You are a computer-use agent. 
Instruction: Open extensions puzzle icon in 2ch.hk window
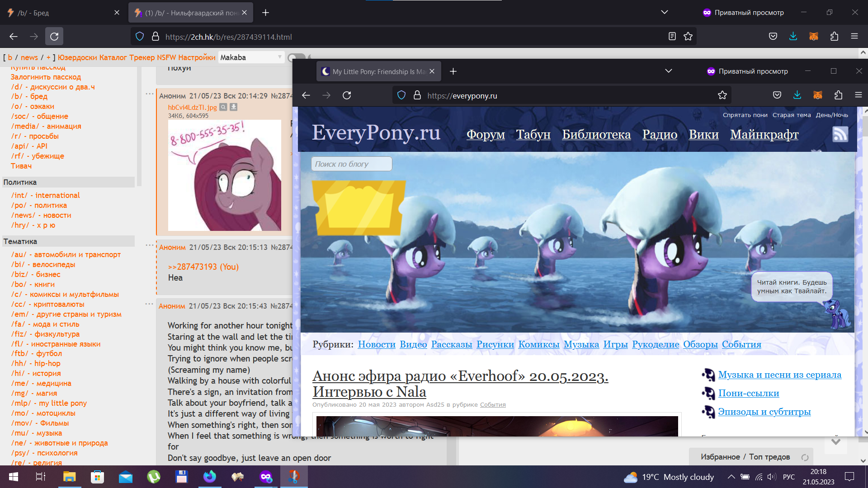pos(834,37)
